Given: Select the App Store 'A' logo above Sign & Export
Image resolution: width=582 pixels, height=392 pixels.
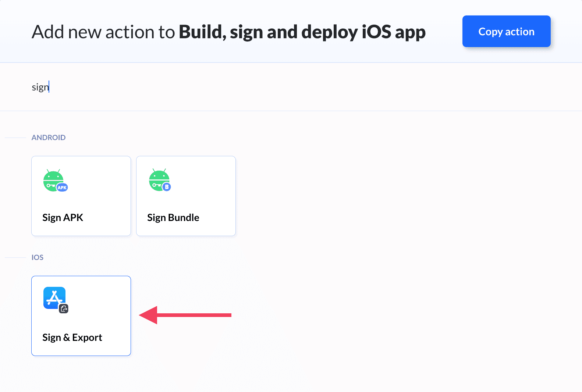Looking at the screenshot, I should click(x=54, y=297).
